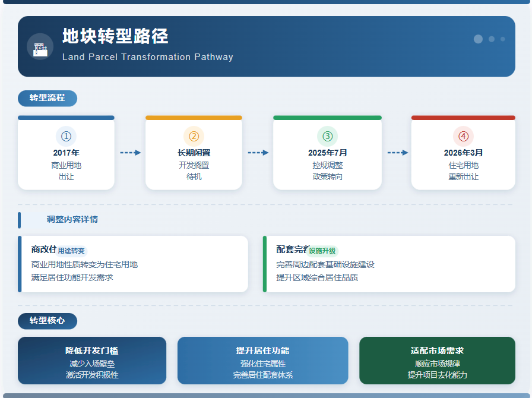Select the 降低开发门槛 card
The image size is (532, 398).
(92, 361)
